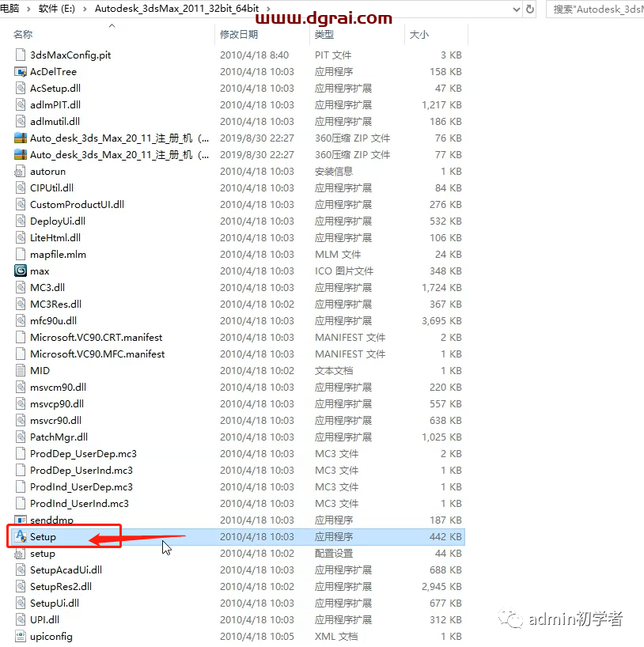Image resolution: width=644 pixels, height=647 pixels.
Task: Select the SetupRes2.dll file name
Action: [x=61, y=586]
